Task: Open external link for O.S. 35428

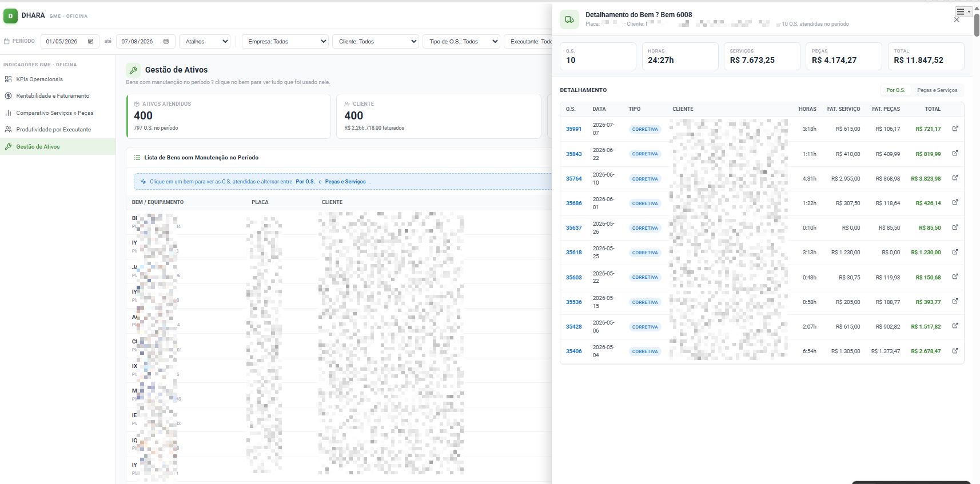Action: pyautogui.click(x=955, y=326)
